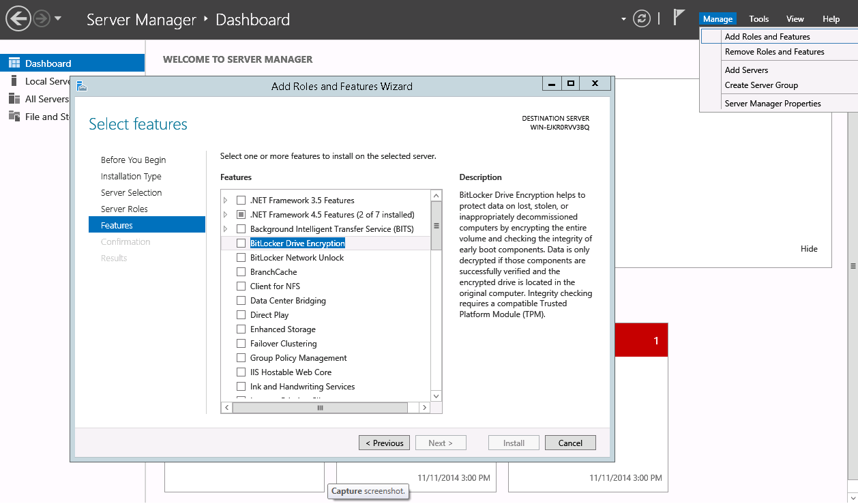The image size is (858, 504).
Task: Open the Local Server sidebar icon
Action: [14, 81]
